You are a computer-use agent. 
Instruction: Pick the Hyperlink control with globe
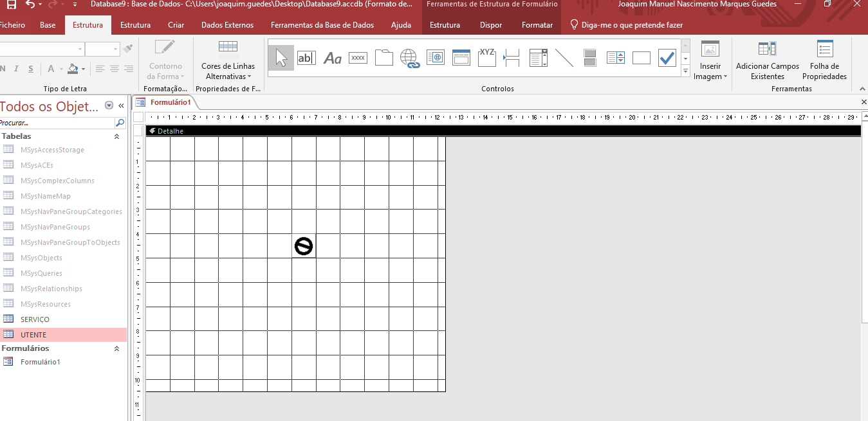coord(409,58)
